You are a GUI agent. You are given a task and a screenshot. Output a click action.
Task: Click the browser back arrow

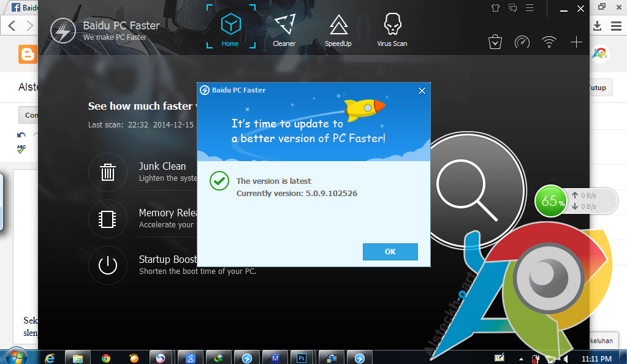pyautogui.click(x=12, y=26)
